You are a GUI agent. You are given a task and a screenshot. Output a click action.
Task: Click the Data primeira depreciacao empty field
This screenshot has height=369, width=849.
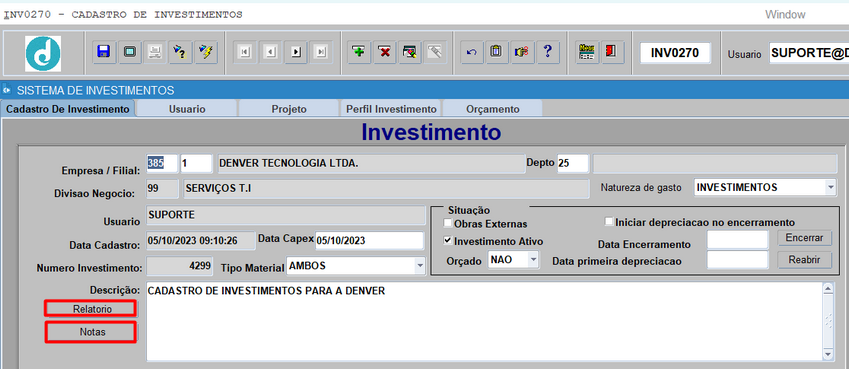click(x=738, y=260)
